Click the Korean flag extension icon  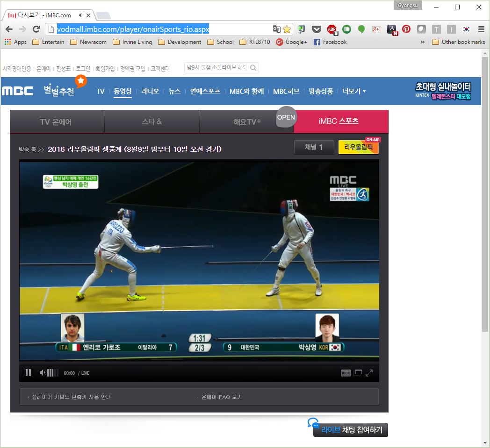(466, 29)
